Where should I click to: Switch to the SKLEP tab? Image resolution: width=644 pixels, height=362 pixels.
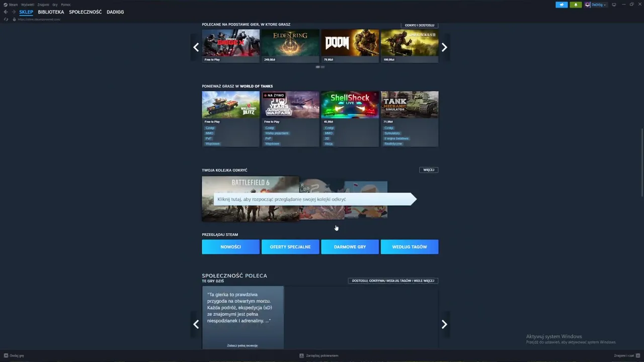[26, 12]
